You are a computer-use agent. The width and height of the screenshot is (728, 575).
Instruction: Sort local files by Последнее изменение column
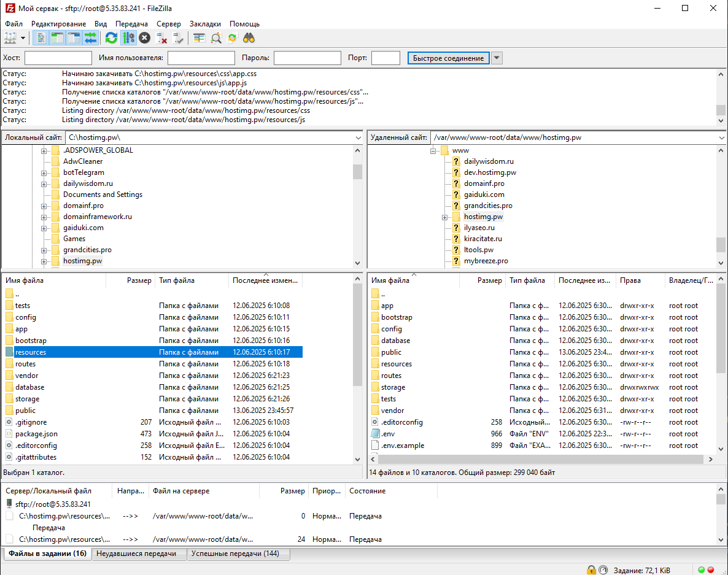click(x=265, y=280)
